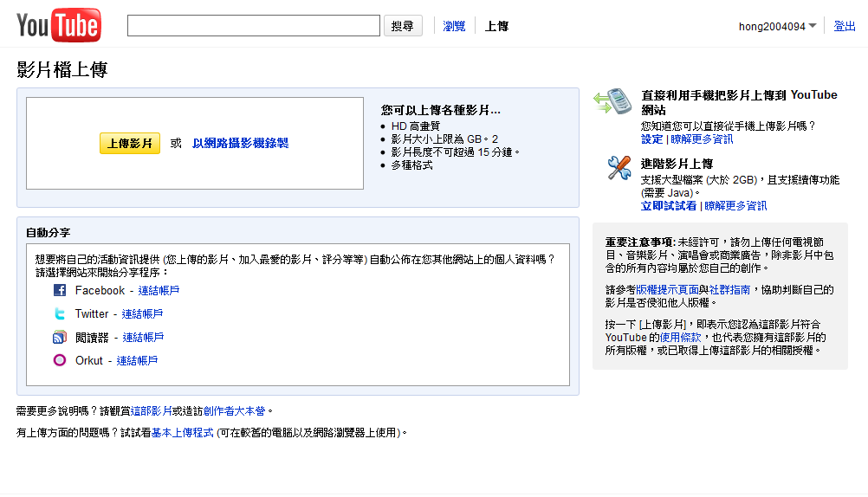
Task: Click 瞭解更多資訊 under mobile upload
Action: (x=702, y=139)
